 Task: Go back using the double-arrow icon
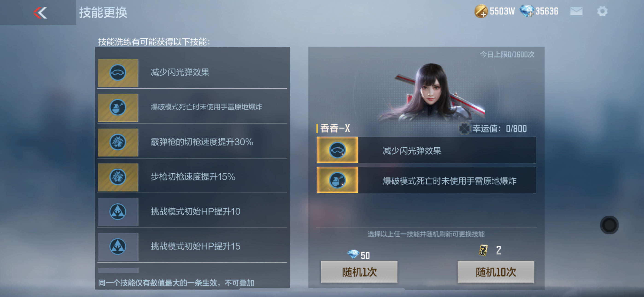[x=40, y=12]
